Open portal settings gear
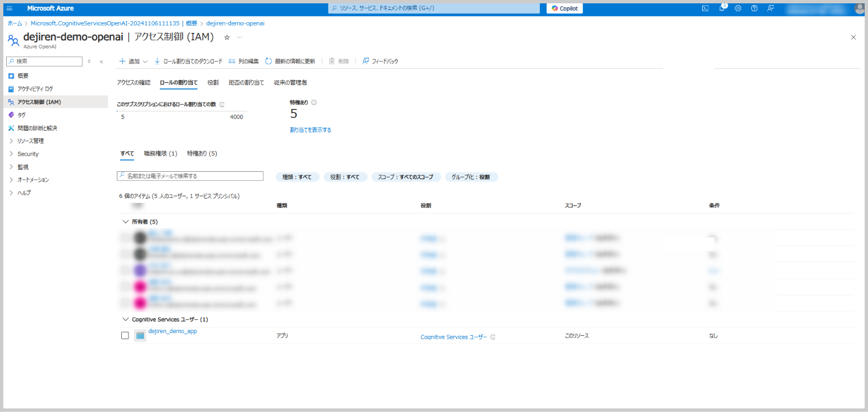This screenshot has height=412, width=868. coord(738,8)
